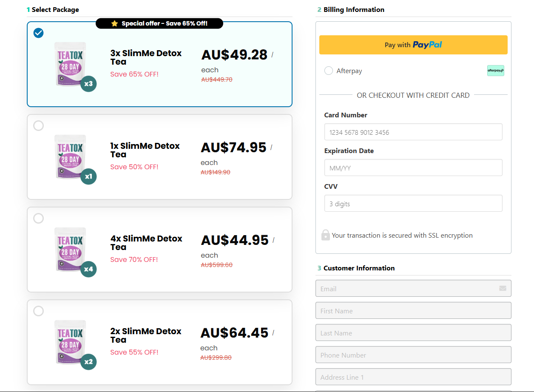Choose the Afterpay payment radio option
Screen dimensions: 534x392
click(329, 71)
